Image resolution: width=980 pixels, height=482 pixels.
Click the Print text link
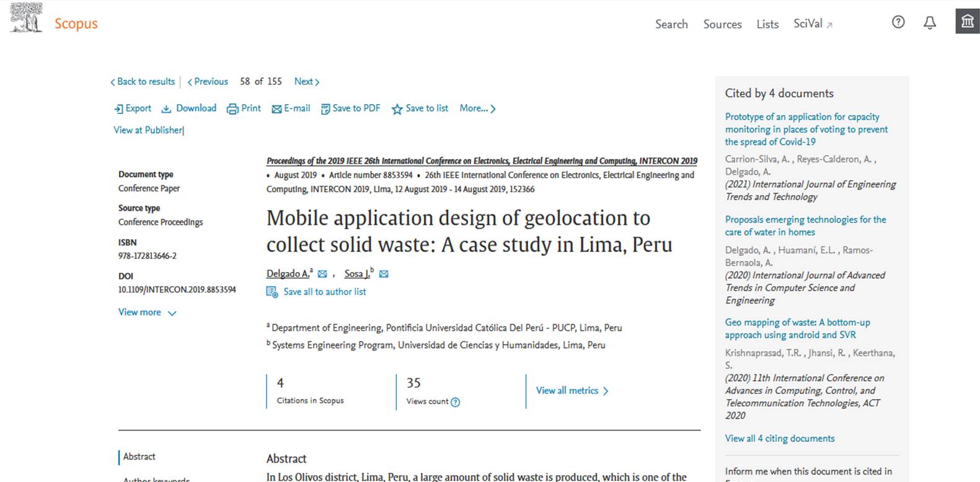pyautogui.click(x=251, y=108)
